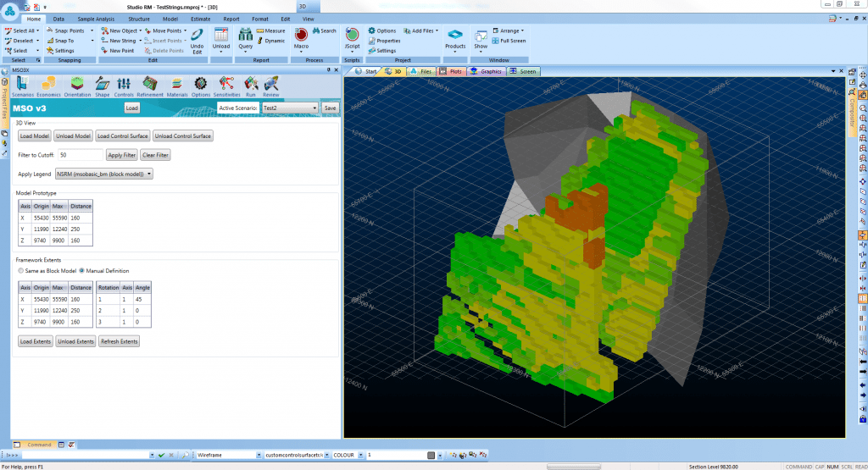Screen dimensions: 868x470
Task: Click the New Point tool
Action: [x=117, y=50]
